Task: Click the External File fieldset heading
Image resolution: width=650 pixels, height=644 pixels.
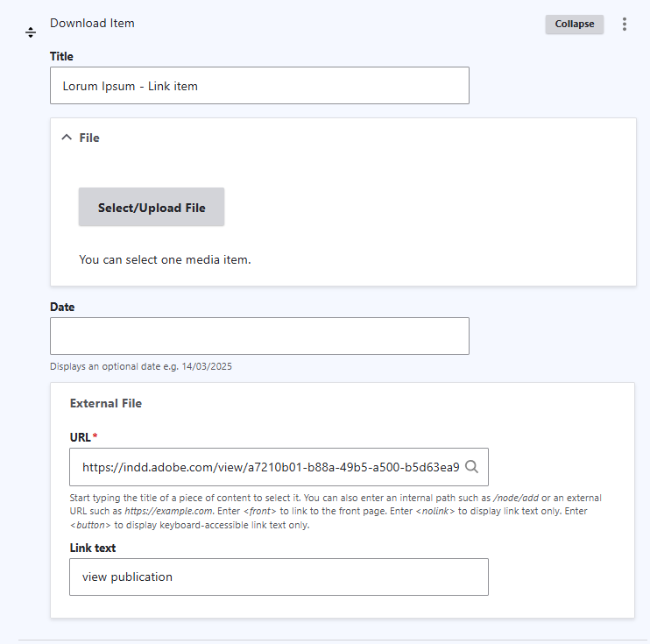Action: [106, 403]
